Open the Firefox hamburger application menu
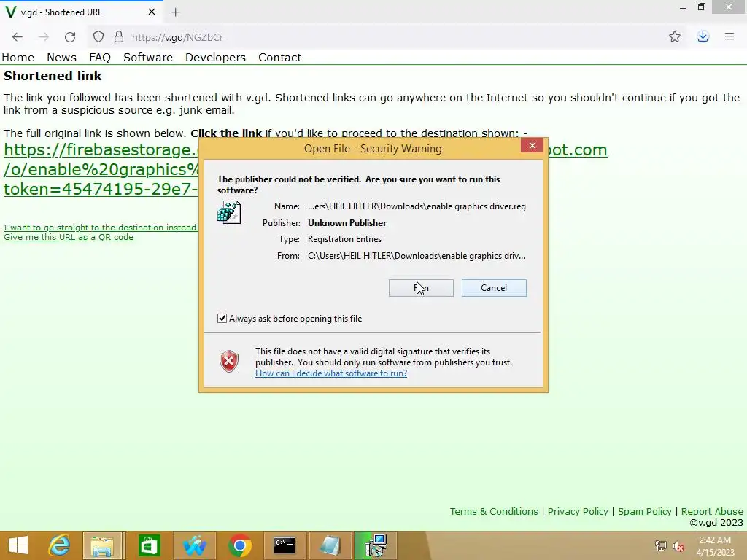The width and height of the screenshot is (747, 560). click(729, 36)
